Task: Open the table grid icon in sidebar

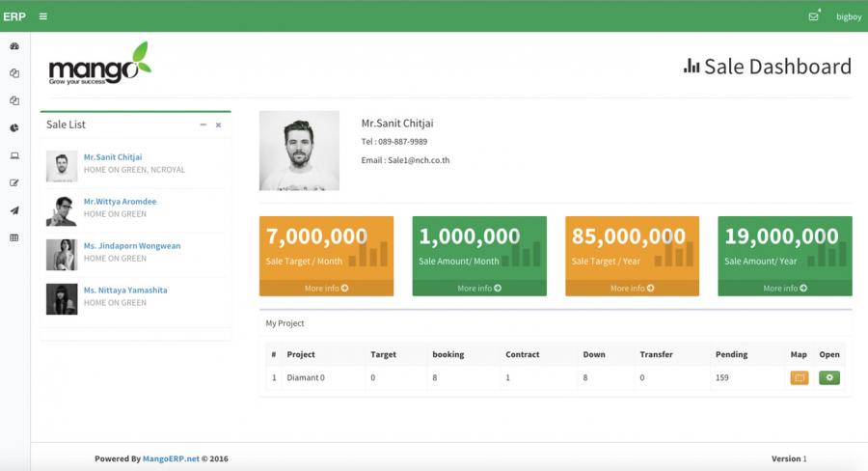Action: (x=14, y=237)
